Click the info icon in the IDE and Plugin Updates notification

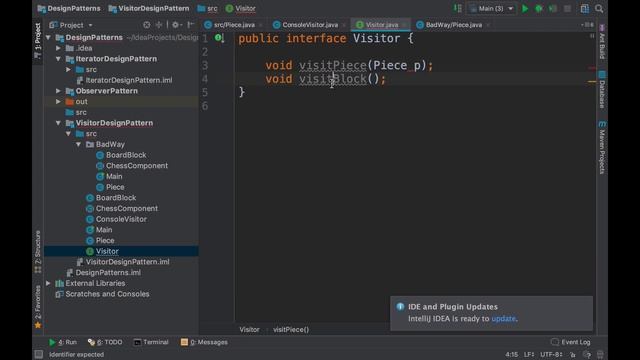400,307
